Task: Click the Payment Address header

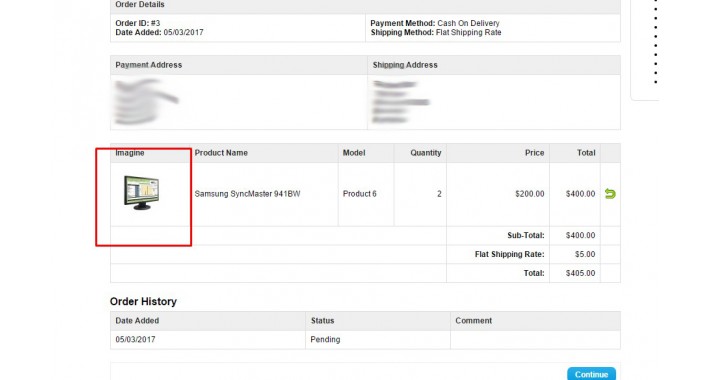Action: click(x=149, y=65)
